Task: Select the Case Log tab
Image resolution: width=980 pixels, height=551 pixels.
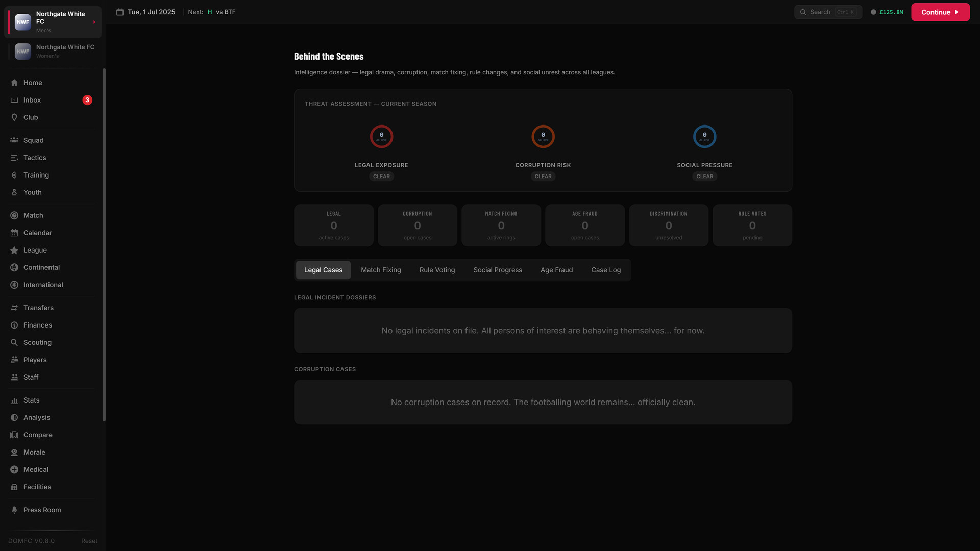Action: (x=606, y=270)
